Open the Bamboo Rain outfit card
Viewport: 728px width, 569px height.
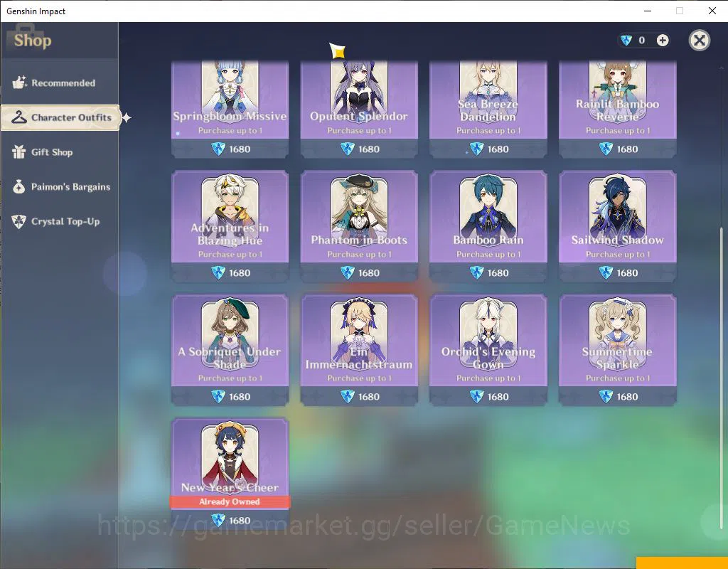pos(488,226)
